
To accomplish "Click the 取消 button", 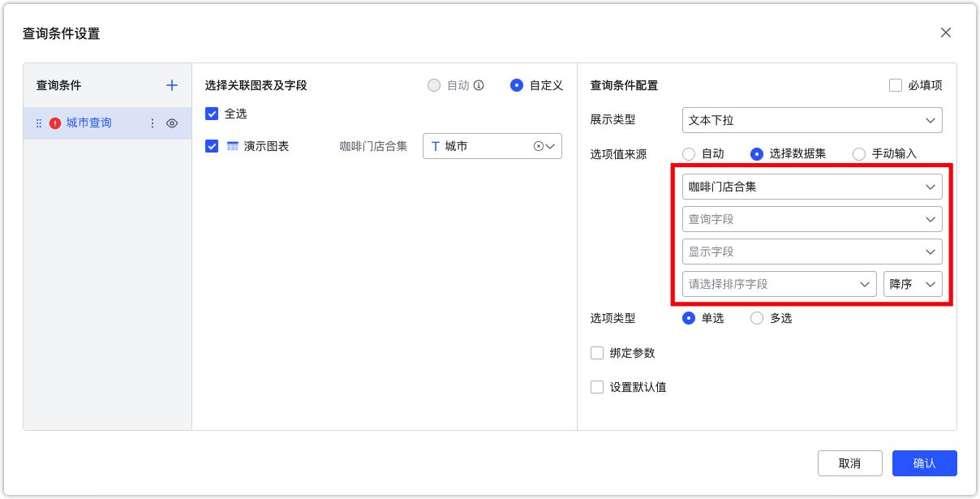I will point(849,463).
